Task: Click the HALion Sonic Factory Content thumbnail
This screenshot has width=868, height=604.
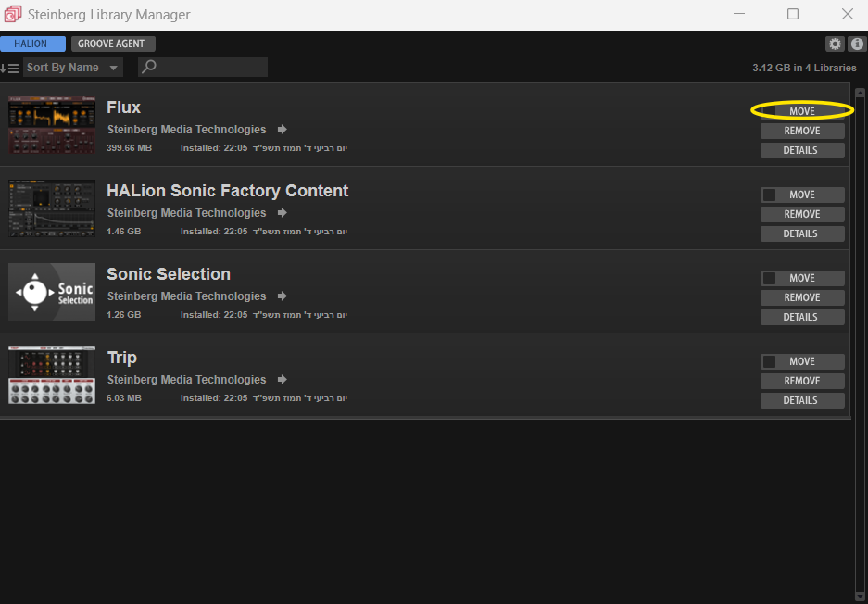Action: click(52, 208)
